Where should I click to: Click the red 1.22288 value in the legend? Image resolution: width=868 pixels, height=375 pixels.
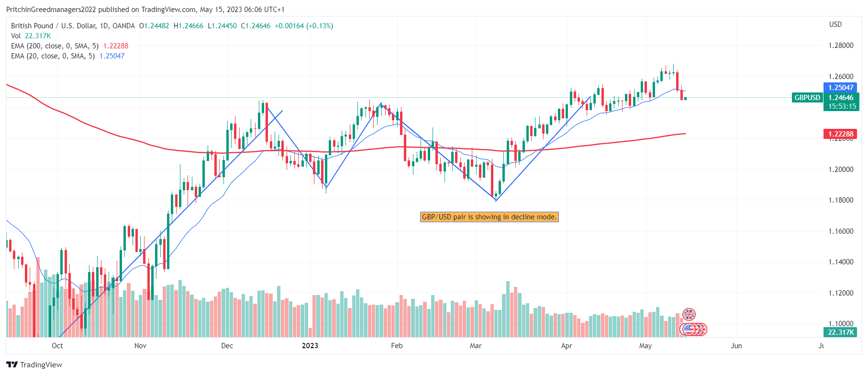pos(116,46)
